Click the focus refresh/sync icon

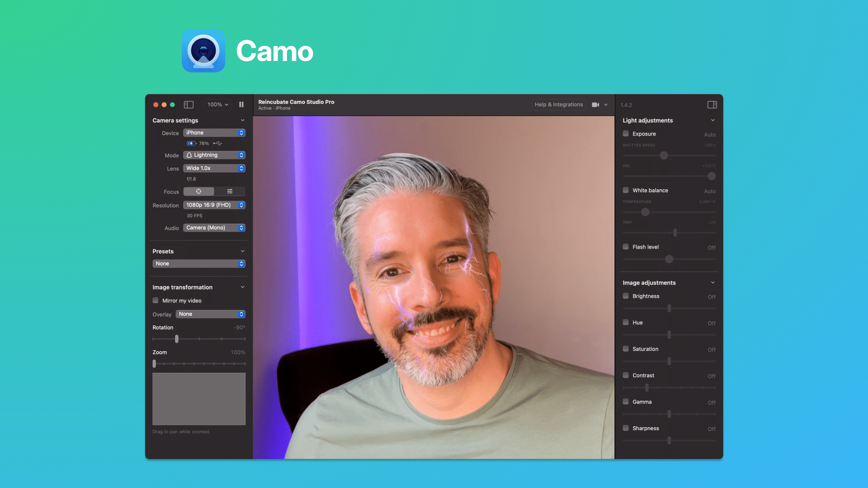tap(198, 191)
